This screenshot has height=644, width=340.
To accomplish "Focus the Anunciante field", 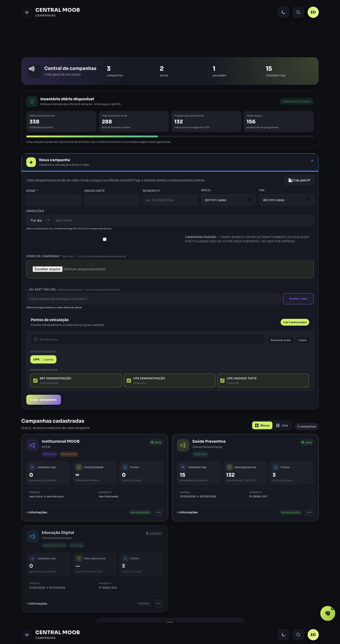I will tap(112, 200).
